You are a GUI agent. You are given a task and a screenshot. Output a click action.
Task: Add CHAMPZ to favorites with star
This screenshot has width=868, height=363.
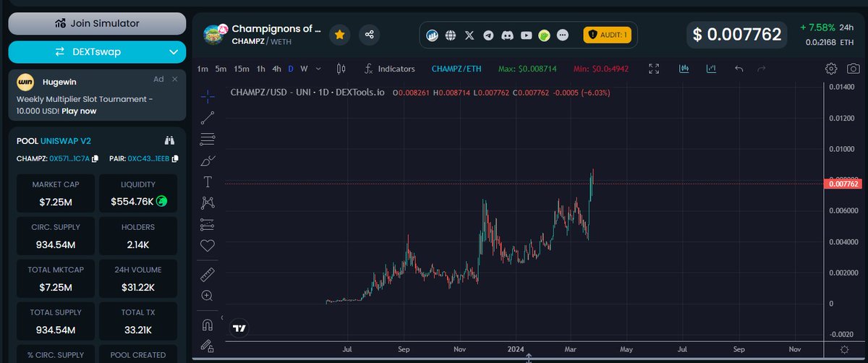tap(339, 34)
